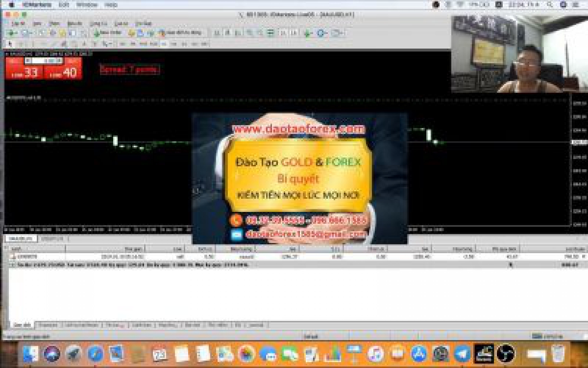588x368 pixels.
Task: Click the one-click trading volume field
Action: pos(44,61)
